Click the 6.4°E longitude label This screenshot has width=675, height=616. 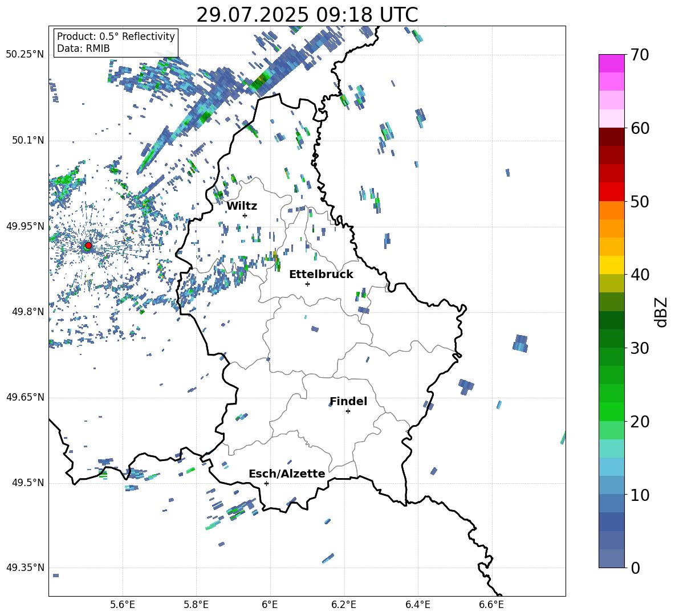[417, 605]
